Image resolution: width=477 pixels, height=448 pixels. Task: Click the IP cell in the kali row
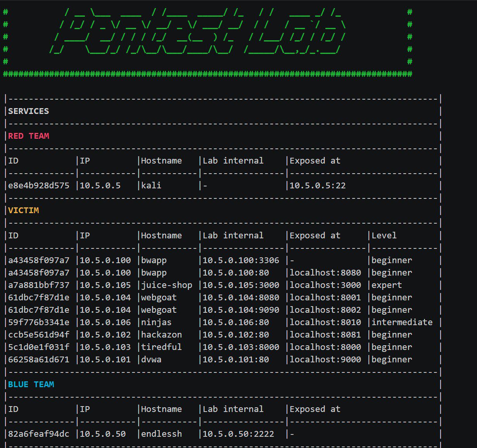pos(100,186)
